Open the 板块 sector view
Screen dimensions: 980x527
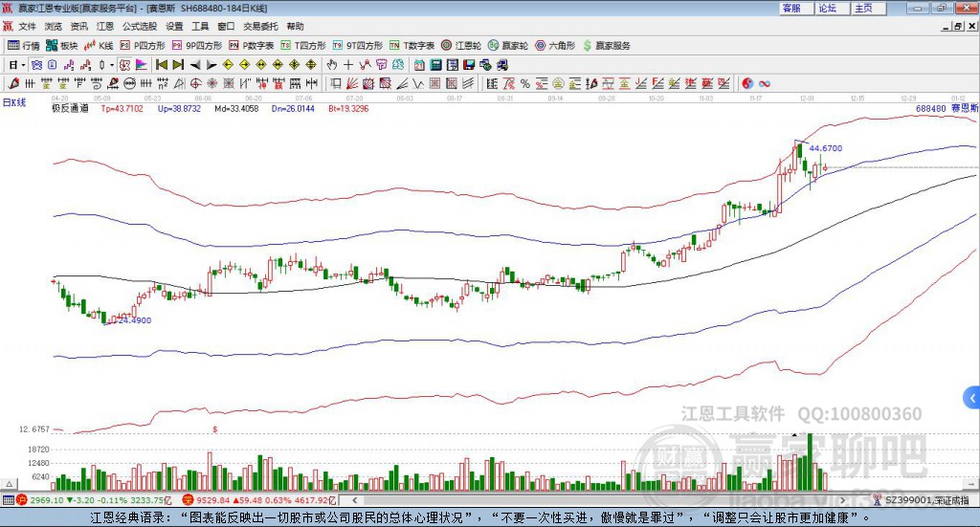[x=61, y=46]
